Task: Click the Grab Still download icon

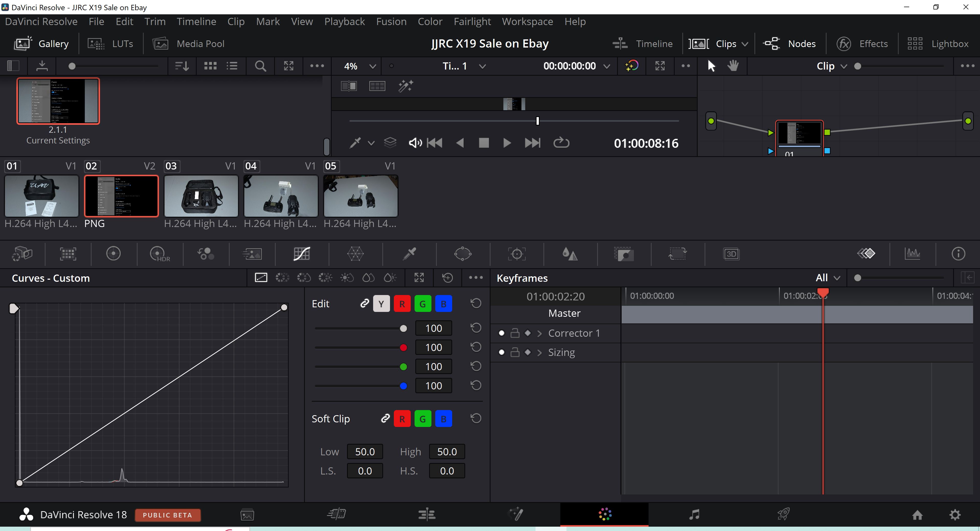Action: (42, 66)
